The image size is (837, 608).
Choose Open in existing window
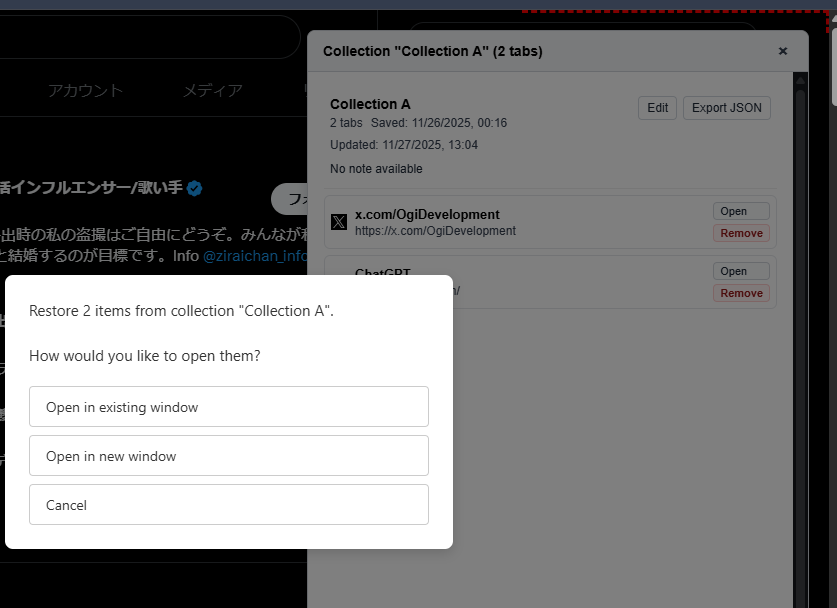[x=228, y=406]
